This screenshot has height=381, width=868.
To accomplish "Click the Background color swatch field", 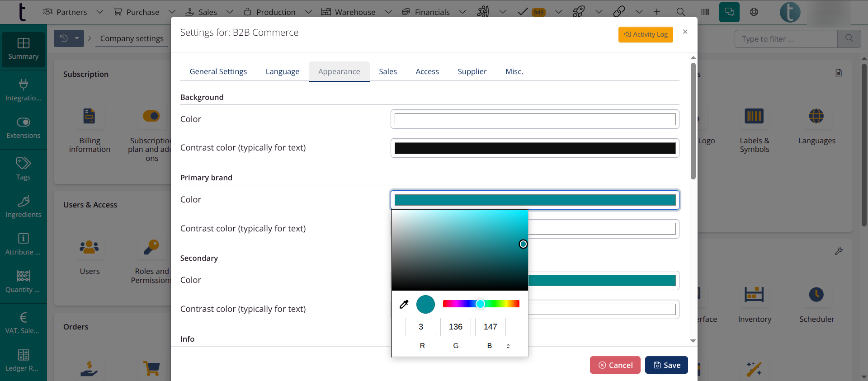I will pos(535,119).
